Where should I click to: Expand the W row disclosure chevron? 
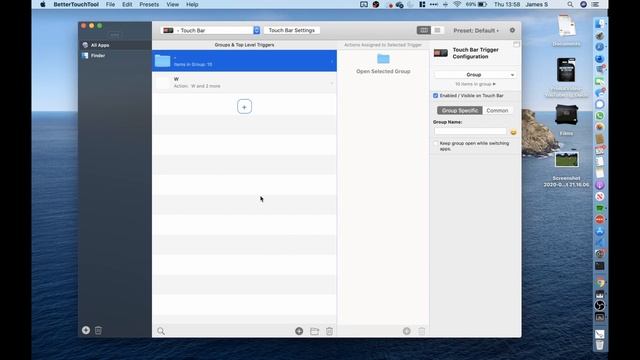(332, 83)
